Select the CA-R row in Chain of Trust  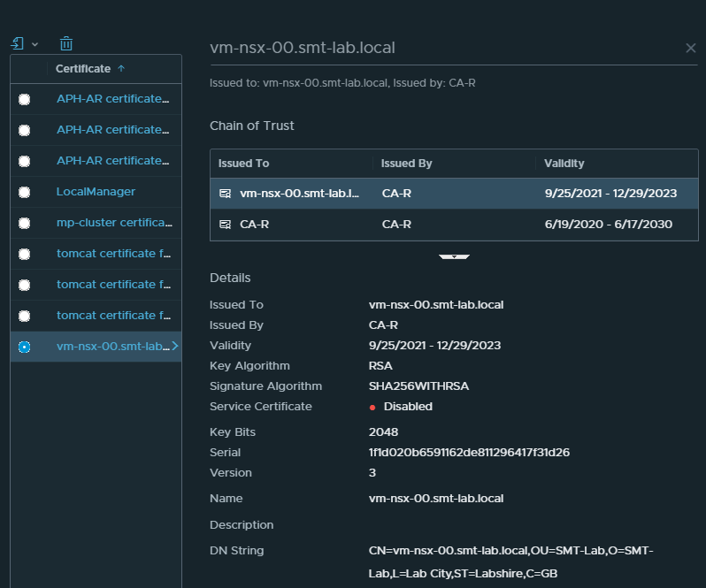coord(454,225)
